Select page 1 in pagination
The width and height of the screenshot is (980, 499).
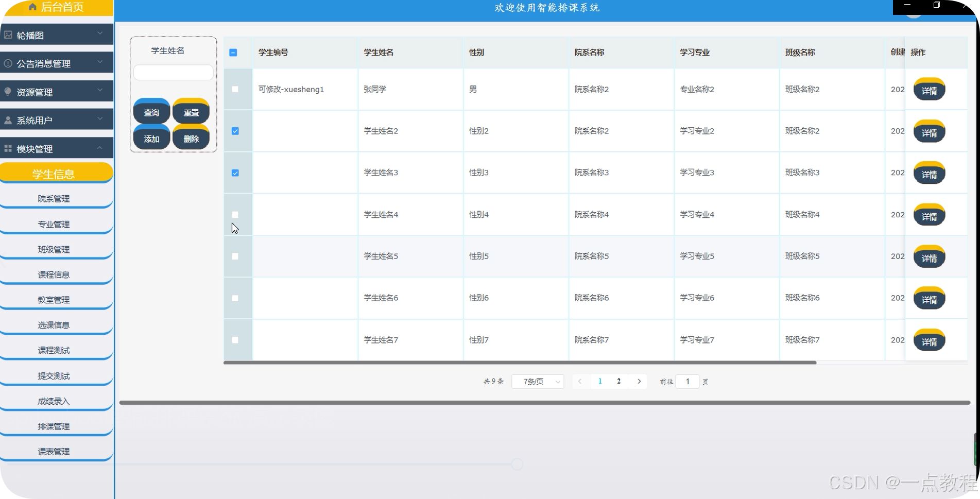pos(600,382)
